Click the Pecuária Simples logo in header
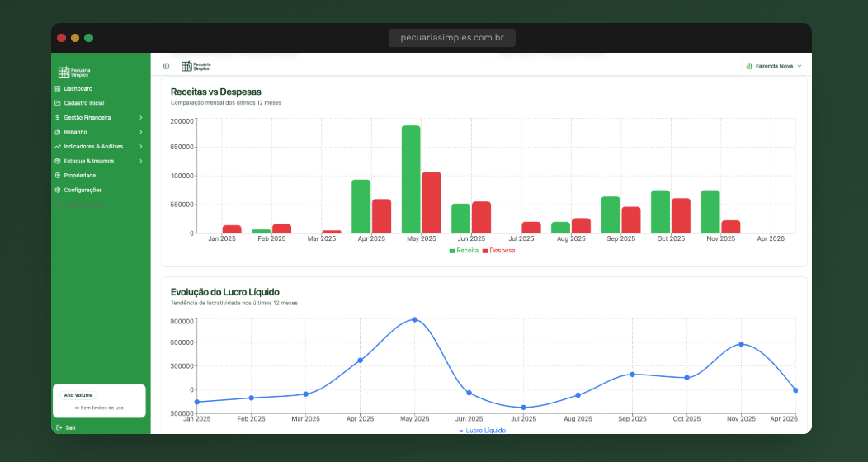Screen dimensions: 868x462 (x=196, y=66)
